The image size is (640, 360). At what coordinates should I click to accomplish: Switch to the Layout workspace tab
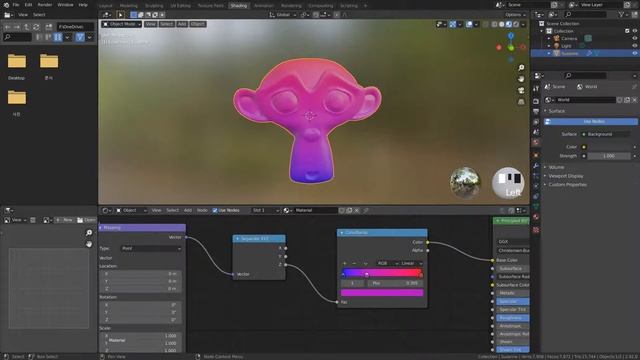click(x=105, y=6)
